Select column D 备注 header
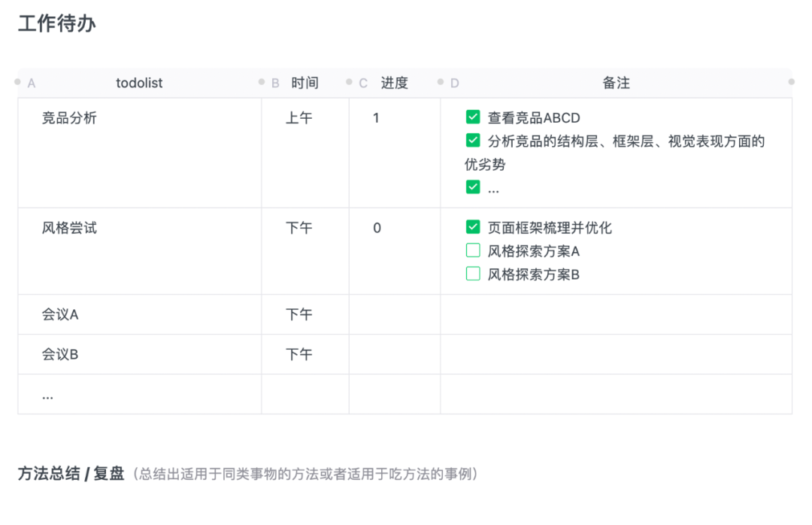This screenshot has width=812, height=525. 616,83
